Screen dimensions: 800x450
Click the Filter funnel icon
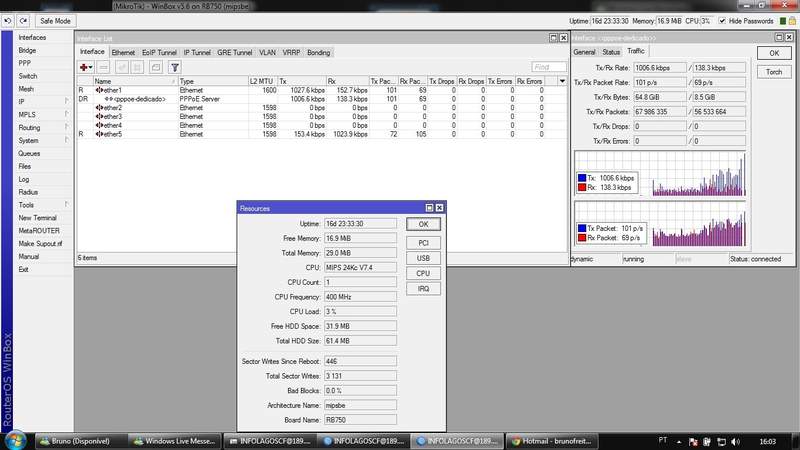pyautogui.click(x=174, y=67)
